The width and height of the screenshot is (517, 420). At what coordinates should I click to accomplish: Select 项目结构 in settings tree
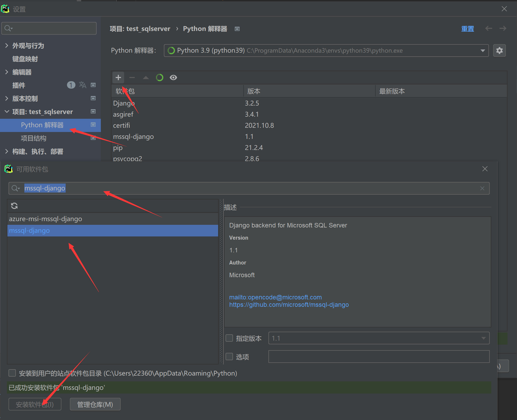point(34,138)
